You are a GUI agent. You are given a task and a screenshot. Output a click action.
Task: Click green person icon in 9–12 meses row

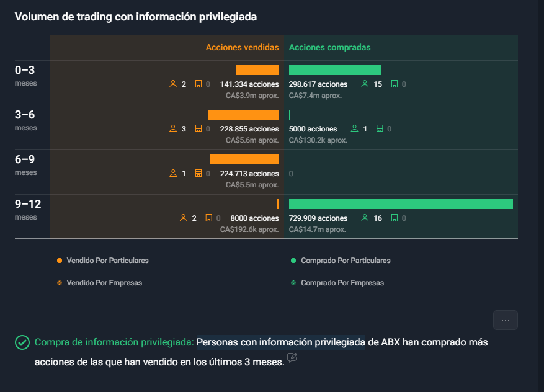point(365,218)
